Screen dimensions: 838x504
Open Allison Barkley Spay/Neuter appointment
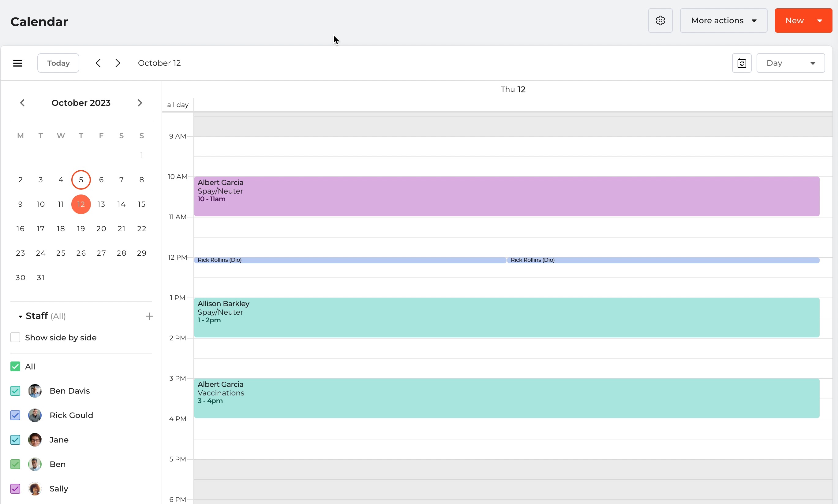(x=506, y=317)
